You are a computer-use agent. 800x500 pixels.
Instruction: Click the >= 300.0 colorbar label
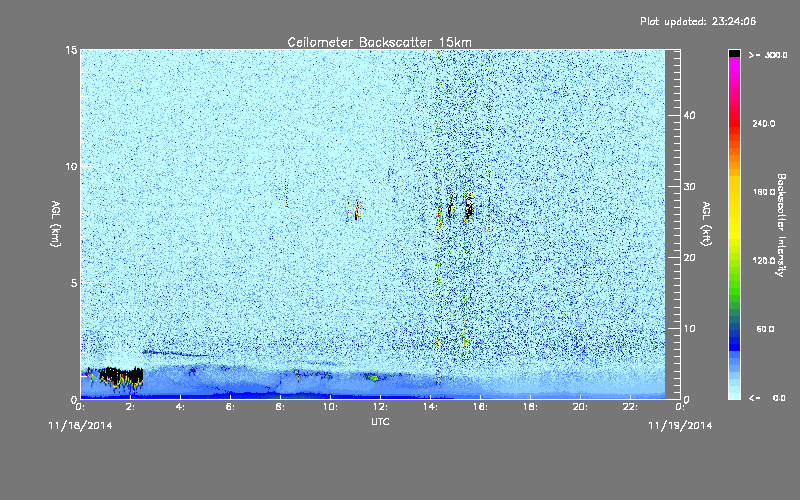[768, 55]
